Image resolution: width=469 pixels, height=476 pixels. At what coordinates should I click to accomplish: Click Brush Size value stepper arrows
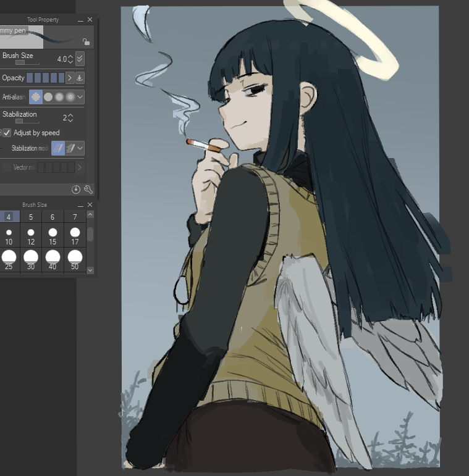click(70, 59)
